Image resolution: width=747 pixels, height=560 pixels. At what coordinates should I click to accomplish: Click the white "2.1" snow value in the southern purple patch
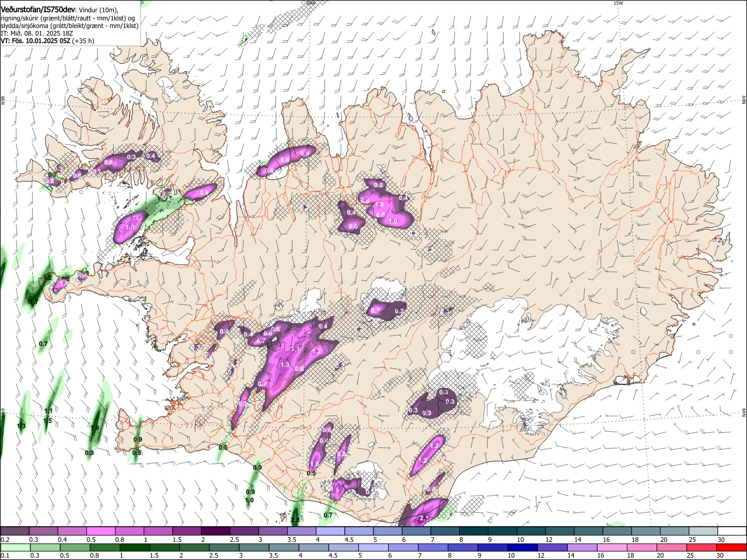point(424,518)
